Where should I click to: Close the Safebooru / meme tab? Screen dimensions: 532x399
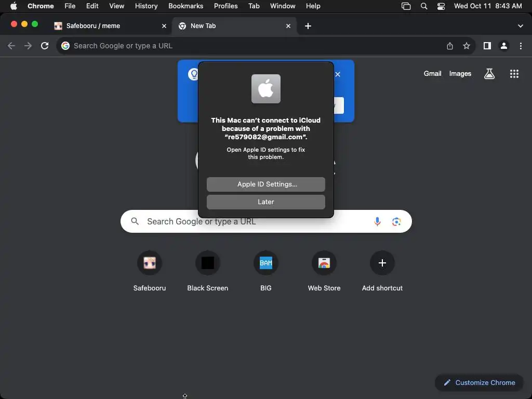(x=164, y=26)
